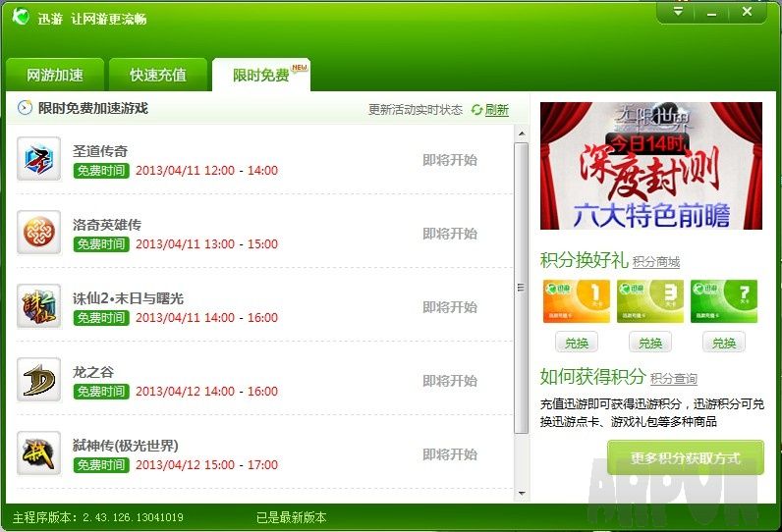
Task: Click the clock icon beside 限时免费加速游戏
Action: point(25,108)
